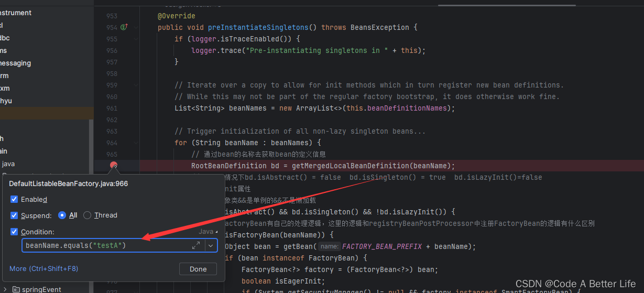Select the All suspend radio button

pos(62,215)
